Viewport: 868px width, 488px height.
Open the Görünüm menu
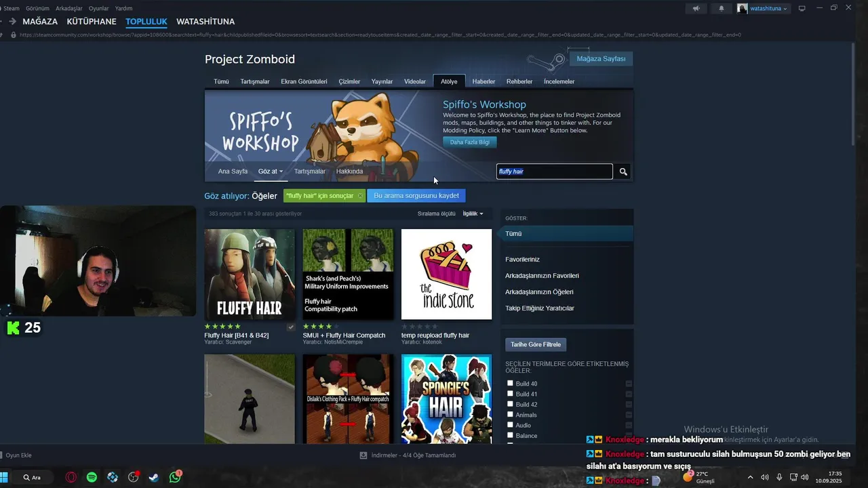[x=37, y=8]
